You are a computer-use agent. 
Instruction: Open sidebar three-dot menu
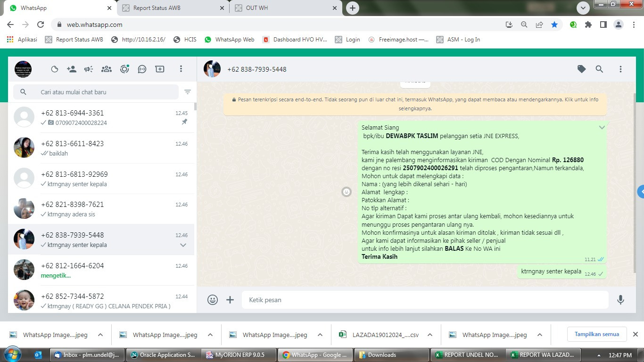pyautogui.click(x=181, y=69)
